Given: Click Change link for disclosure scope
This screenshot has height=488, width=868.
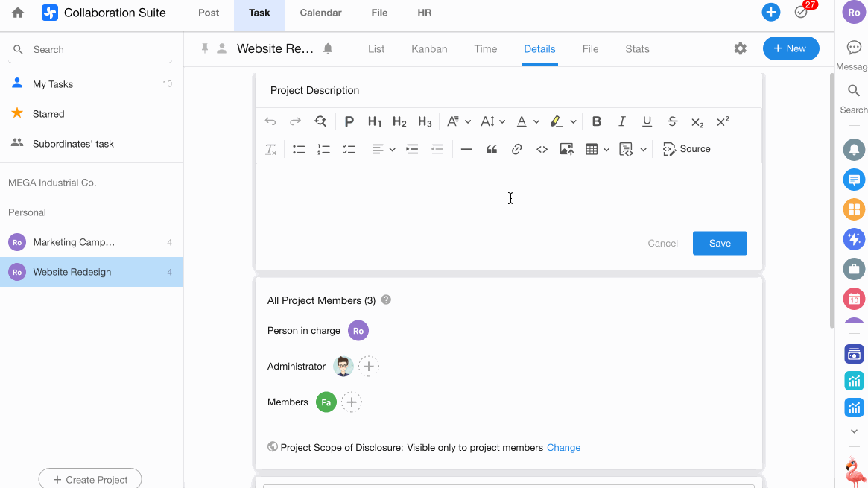Looking at the screenshot, I should pos(563,448).
